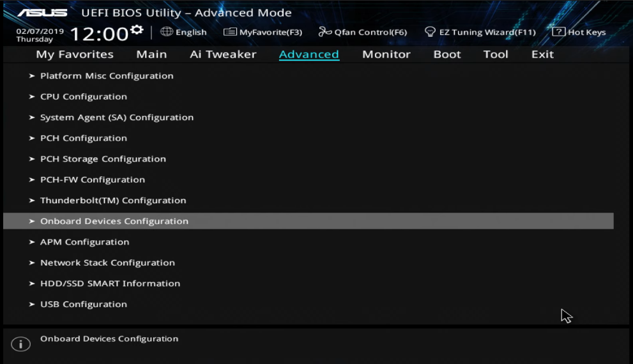Switch to the My Favorites tab

point(75,54)
